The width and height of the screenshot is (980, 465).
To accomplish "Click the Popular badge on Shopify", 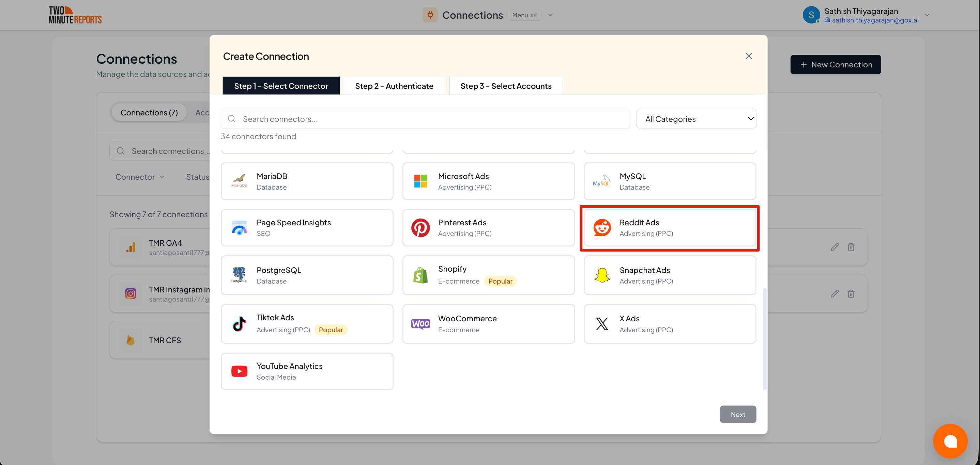I will pyautogui.click(x=500, y=281).
